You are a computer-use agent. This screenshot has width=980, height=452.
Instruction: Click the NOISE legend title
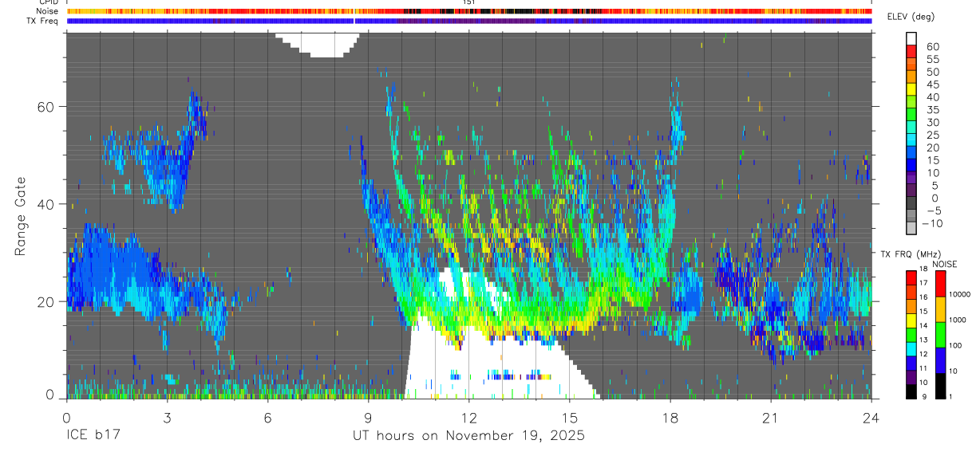945,264
